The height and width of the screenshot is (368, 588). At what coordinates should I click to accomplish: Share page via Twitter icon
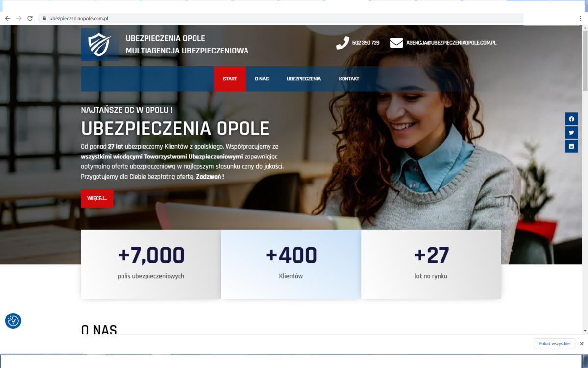(571, 132)
